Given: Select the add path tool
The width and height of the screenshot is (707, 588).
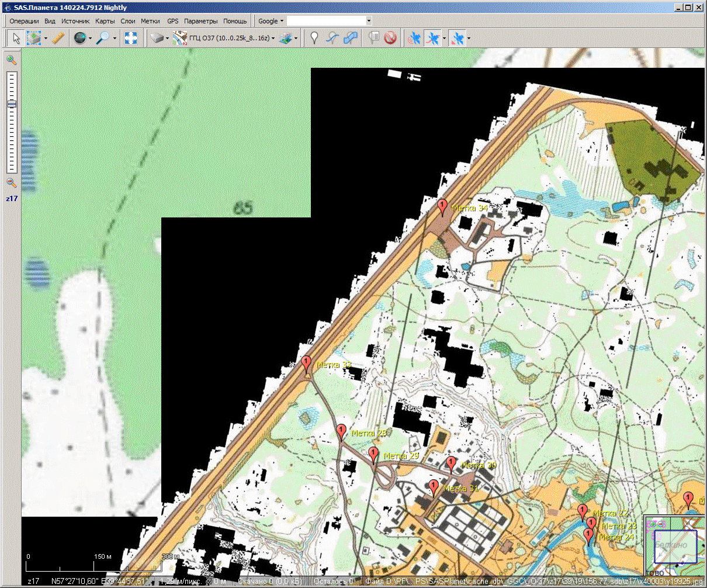Looking at the screenshot, I should [332, 39].
